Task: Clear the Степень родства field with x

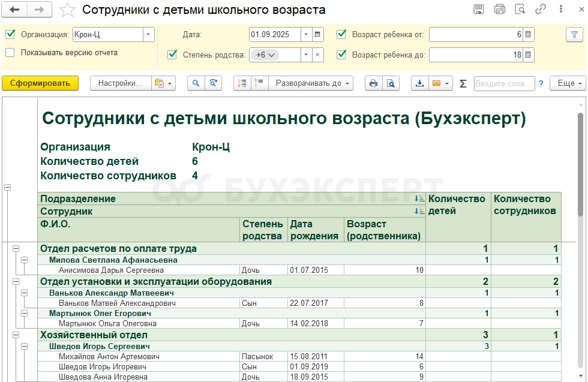Action: pos(317,55)
